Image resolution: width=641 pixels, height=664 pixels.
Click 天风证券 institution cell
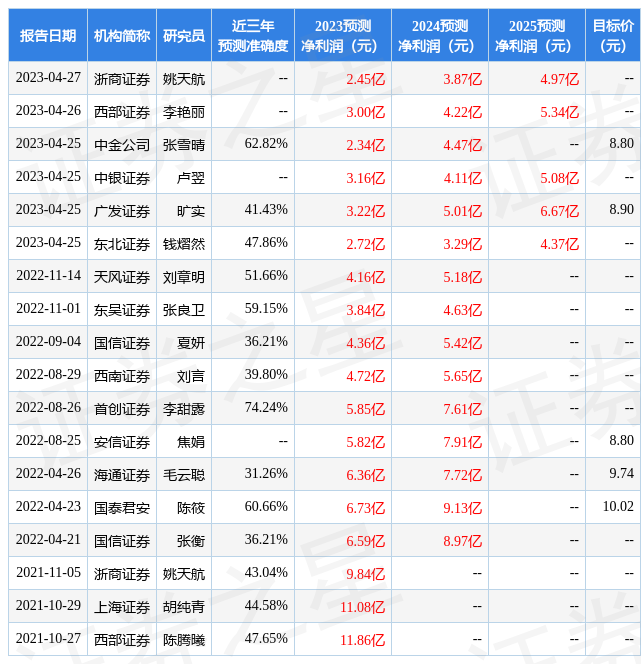tap(122, 277)
